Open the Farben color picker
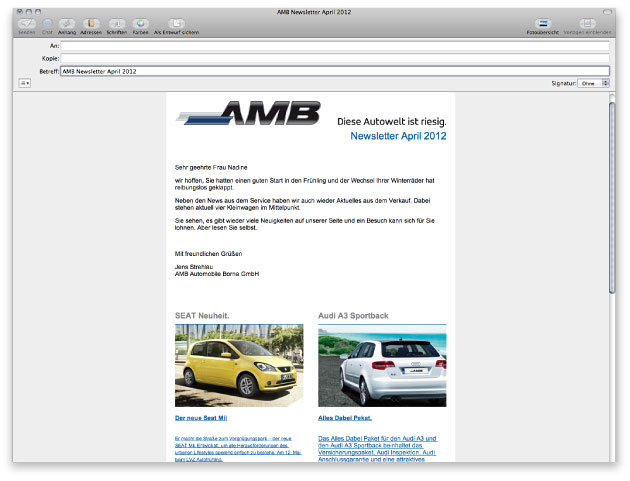The image size is (630, 481). point(140,24)
